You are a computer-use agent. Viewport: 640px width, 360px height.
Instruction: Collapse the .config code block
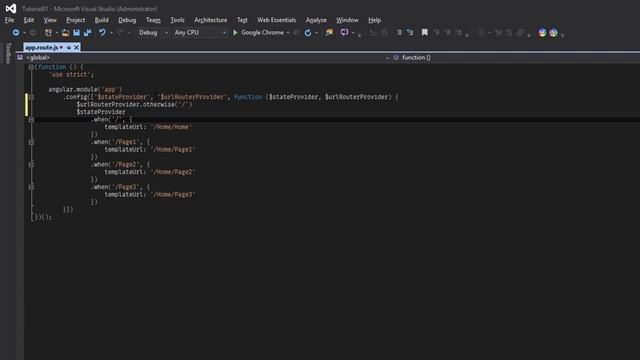(x=31, y=97)
